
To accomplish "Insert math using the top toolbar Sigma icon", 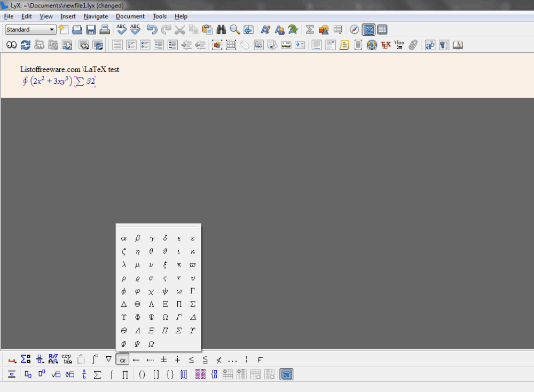I will click(x=310, y=30).
